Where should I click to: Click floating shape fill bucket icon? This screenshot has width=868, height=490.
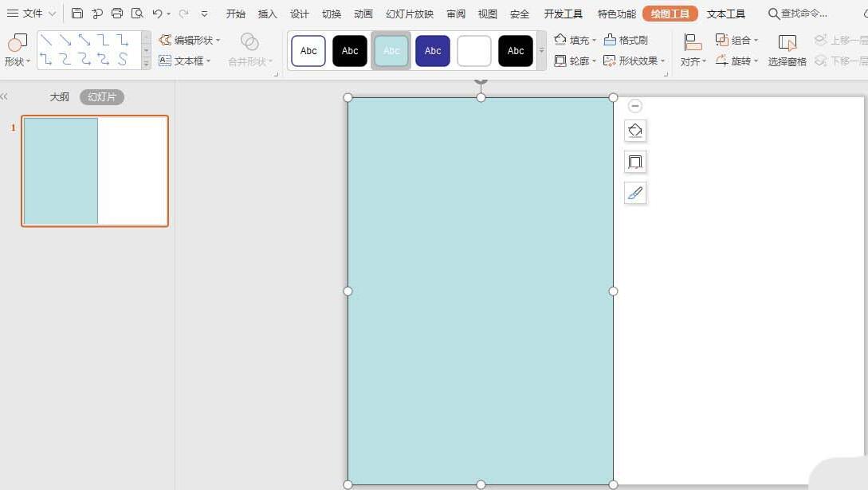coord(635,131)
